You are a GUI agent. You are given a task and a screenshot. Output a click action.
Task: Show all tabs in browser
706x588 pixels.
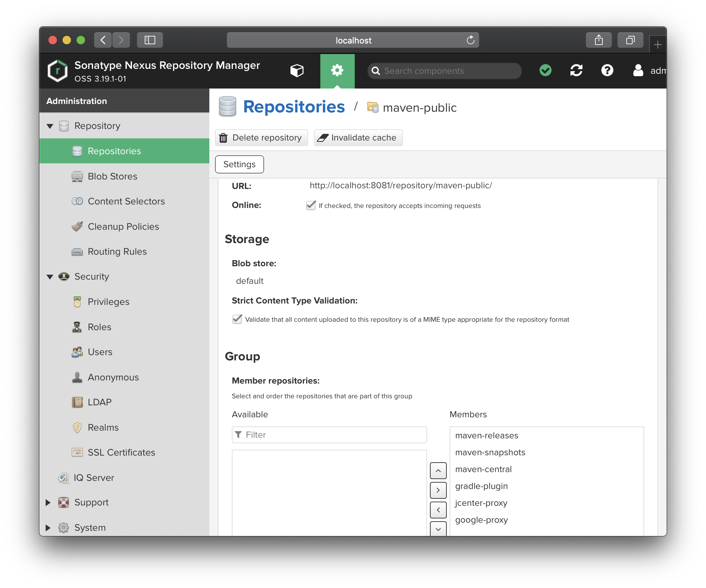[x=630, y=40]
